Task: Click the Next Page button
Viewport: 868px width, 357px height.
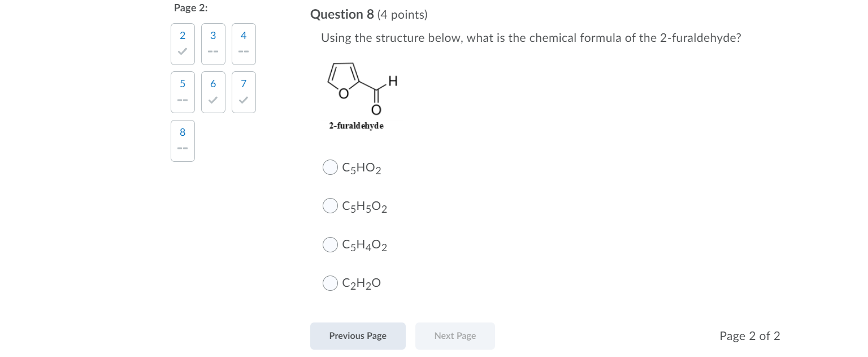Action: point(455,336)
